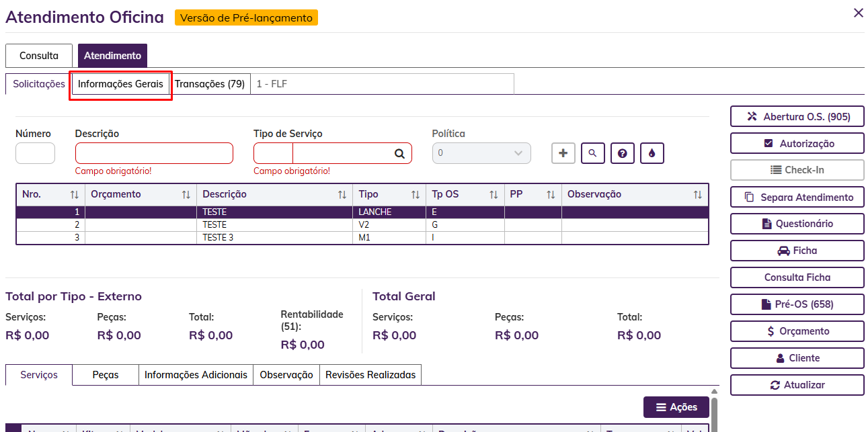Sort table by Descrição column arrows
868x432 pixels.
[342, 195]
